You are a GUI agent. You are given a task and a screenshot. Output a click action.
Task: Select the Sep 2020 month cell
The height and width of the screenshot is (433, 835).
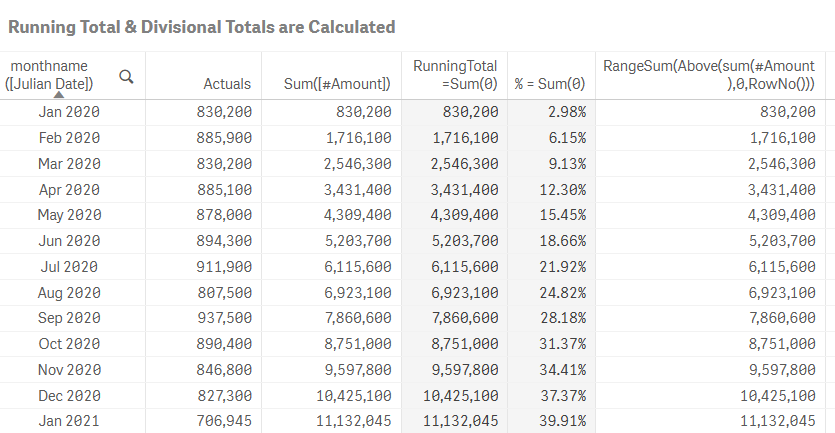point(69,318)
